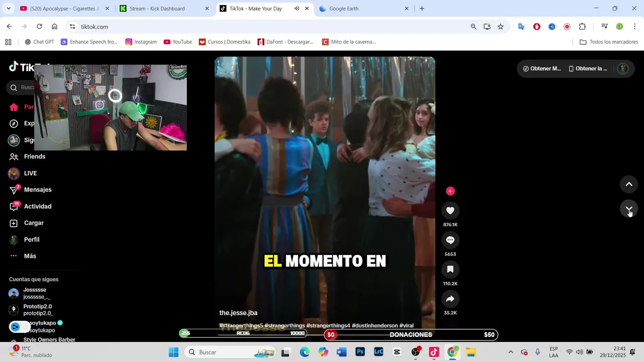This screenshot has width=644, height=362.
Task: Switch to Stream - Kick Dashboard tab
Action: (164, 9)
